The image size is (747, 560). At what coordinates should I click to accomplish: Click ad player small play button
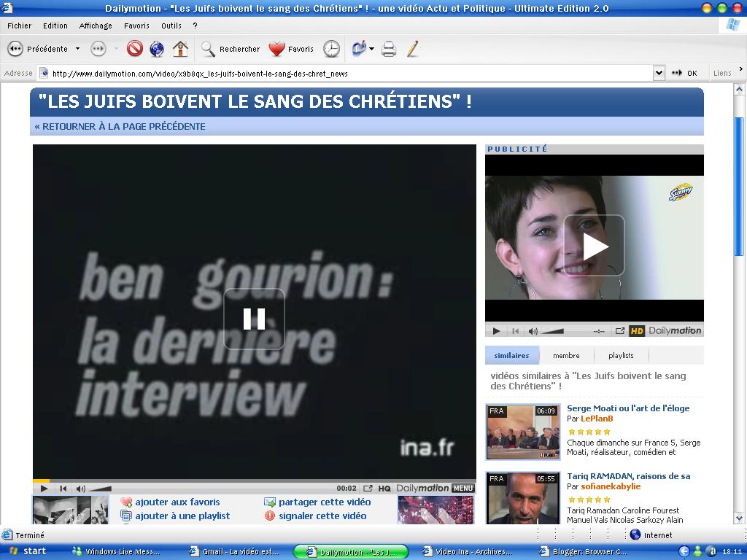pyautogui.click(x=496, y=331)
